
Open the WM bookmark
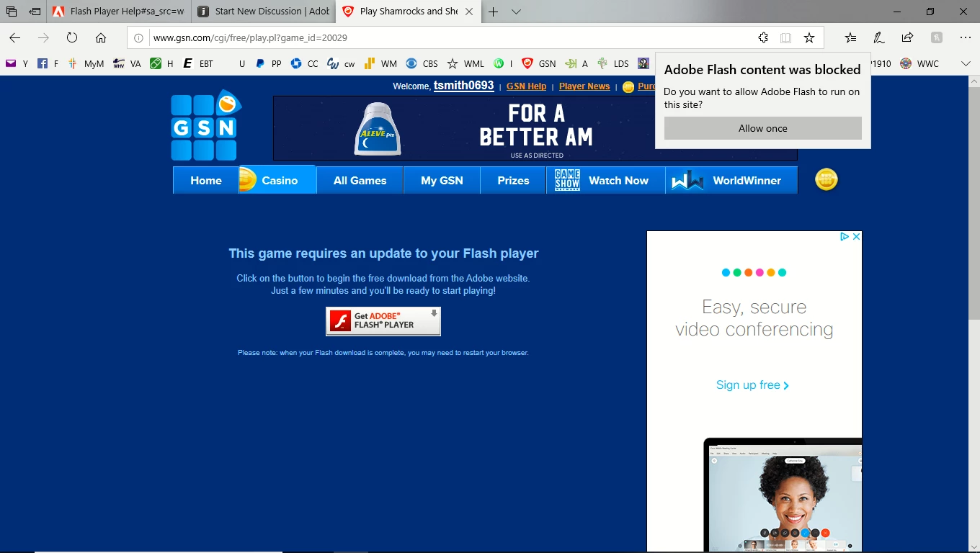coord(380,63)
